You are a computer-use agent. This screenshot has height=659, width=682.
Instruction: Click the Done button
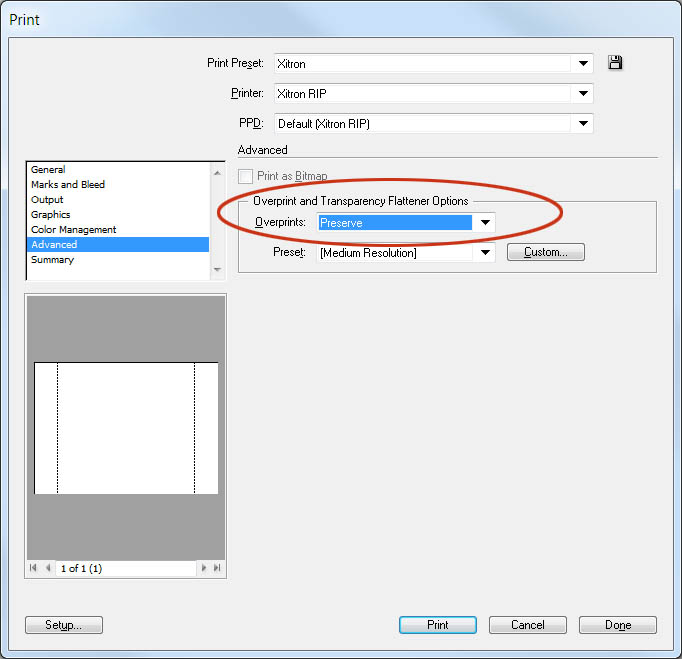pos(618,625)
